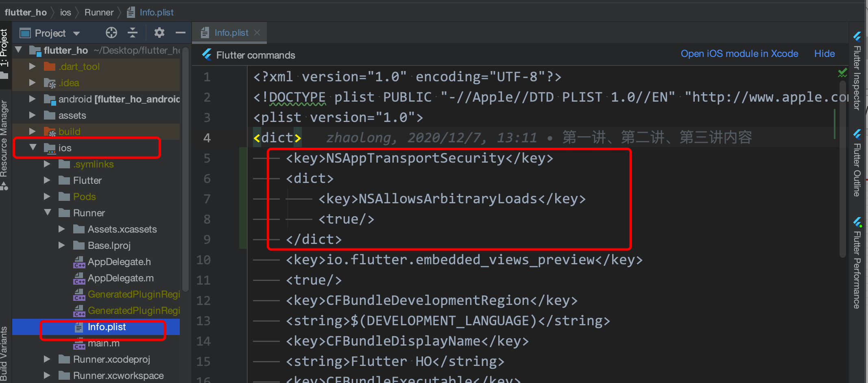Click the Project tree vertical scrollbar
Viewport: 868px width, 383px height.
pos(185,169)
